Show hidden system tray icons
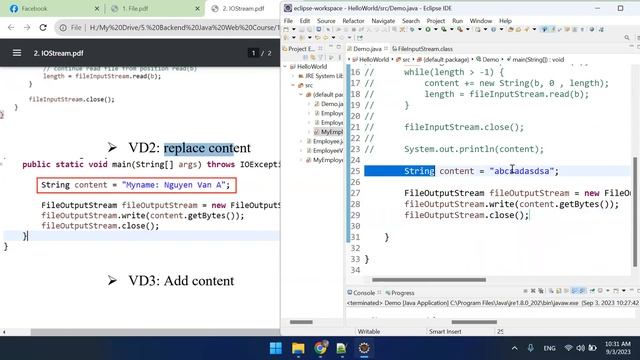The width and height of the screenshot is (640, 360). 514,348
